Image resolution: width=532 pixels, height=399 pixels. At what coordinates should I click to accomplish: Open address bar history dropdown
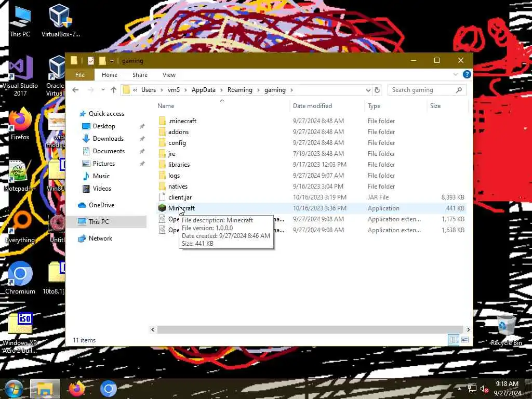click(x=368, y=90)
